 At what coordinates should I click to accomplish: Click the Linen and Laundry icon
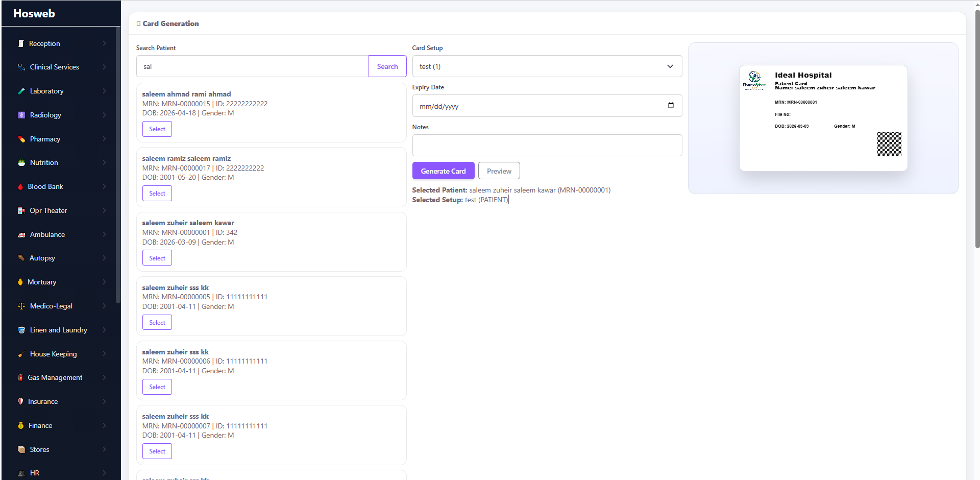[21, 330]
